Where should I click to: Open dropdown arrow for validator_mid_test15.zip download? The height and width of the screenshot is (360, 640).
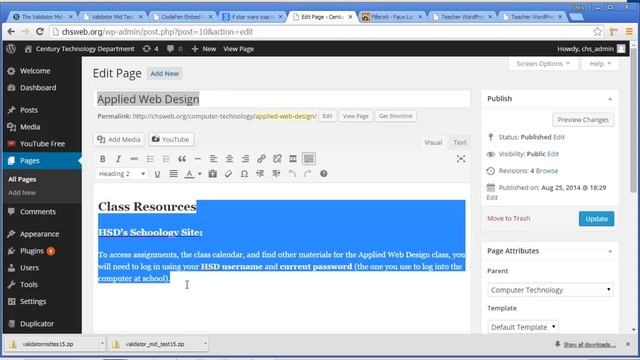click(x=205, y=344)
